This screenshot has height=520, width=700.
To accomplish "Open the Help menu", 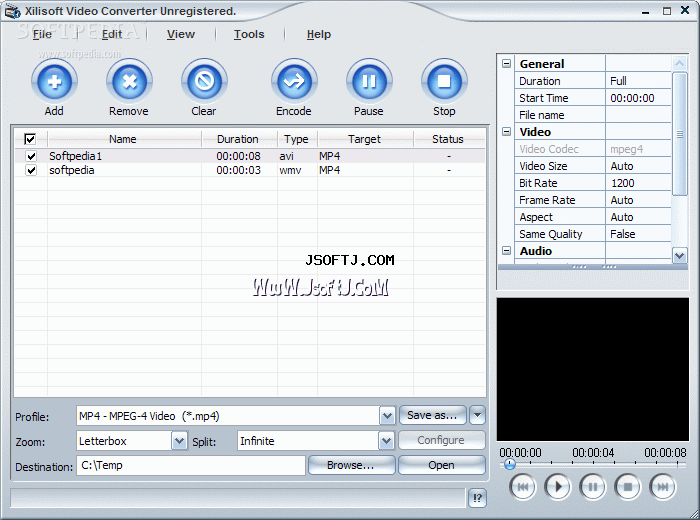I will [x=319, y=34].
